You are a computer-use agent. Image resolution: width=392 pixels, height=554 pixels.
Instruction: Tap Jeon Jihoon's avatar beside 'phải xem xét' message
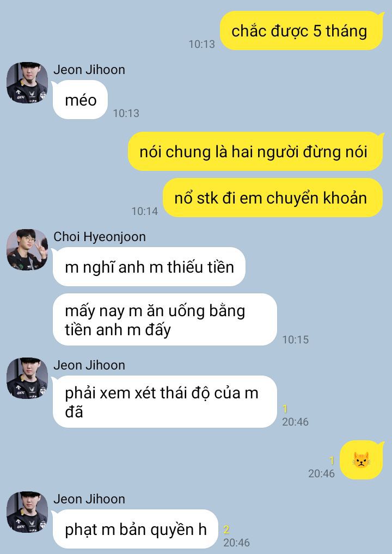[27, 378]
